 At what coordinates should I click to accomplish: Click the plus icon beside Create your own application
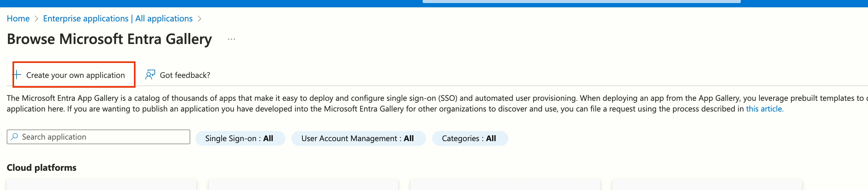coord(17,75)
